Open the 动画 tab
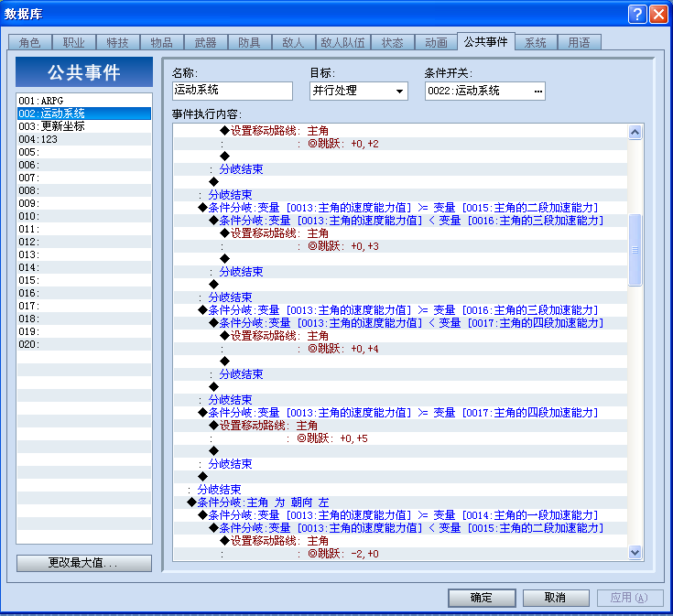This screenshot has width=673, height=616. [x=436, y=42]
